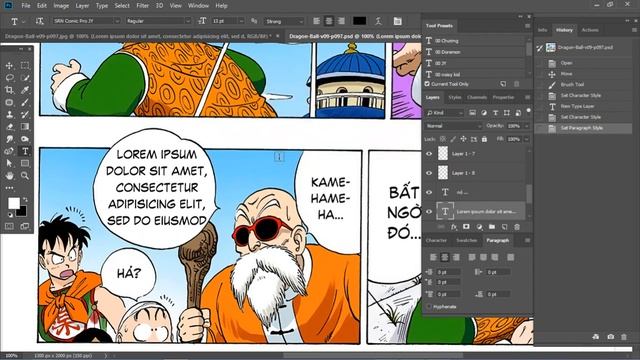Switch to the Actions tab
Image resolution: width=640 pixels, height=360 pixels.
coord(590,30)
